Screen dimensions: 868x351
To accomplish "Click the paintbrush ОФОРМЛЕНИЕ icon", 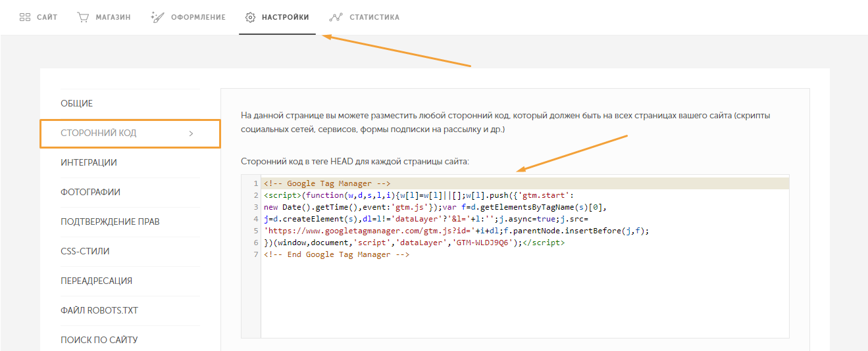I will (157, 17).
